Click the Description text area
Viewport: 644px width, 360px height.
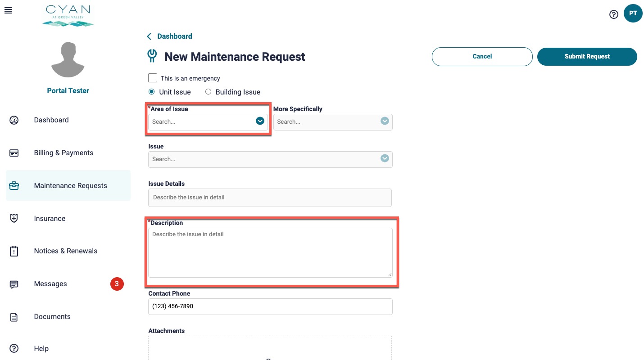tap(270, 252)
